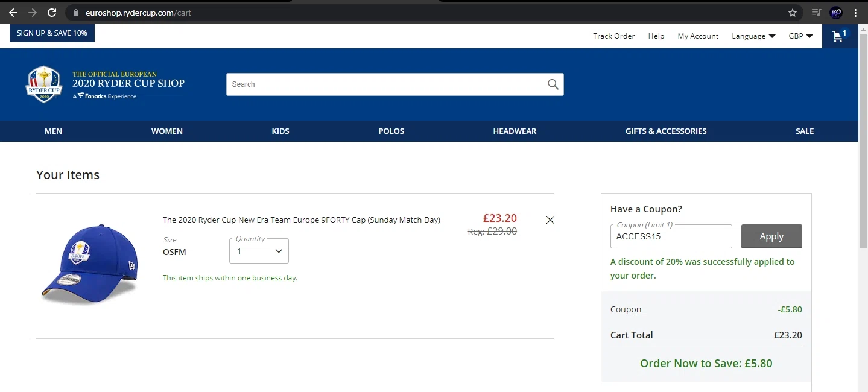This screenshot has height=392, width=868.
Task: Click 'Order Now to Save: £5.80' text
Action: click(706, 364)
